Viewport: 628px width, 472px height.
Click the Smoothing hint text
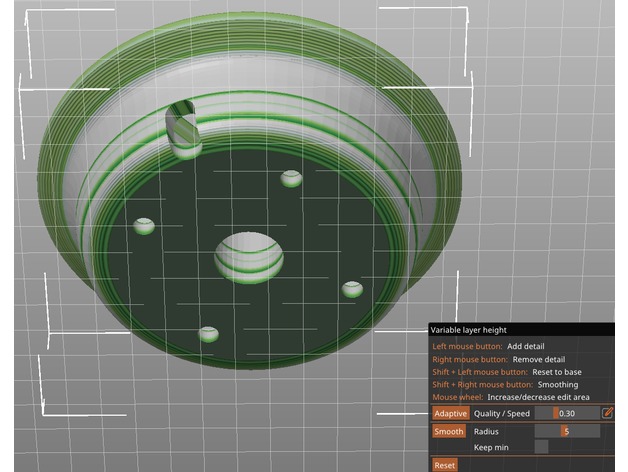click(557, 384)
